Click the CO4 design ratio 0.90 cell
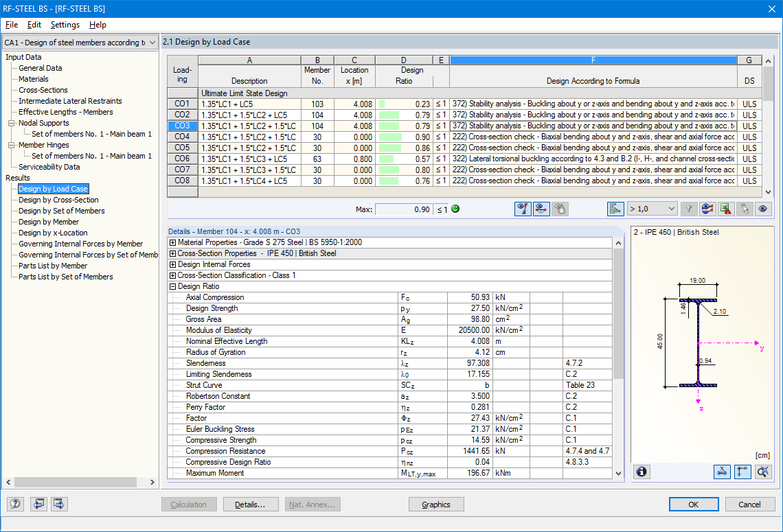Viewport: 783px width, 532px height. tap(403, 137)
